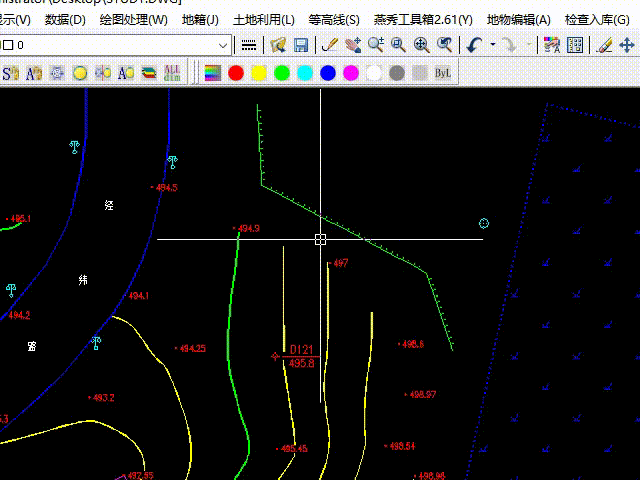Screen dimensions: 640x480
Task: Open the layer name dropdown
Action: [224, 45]
